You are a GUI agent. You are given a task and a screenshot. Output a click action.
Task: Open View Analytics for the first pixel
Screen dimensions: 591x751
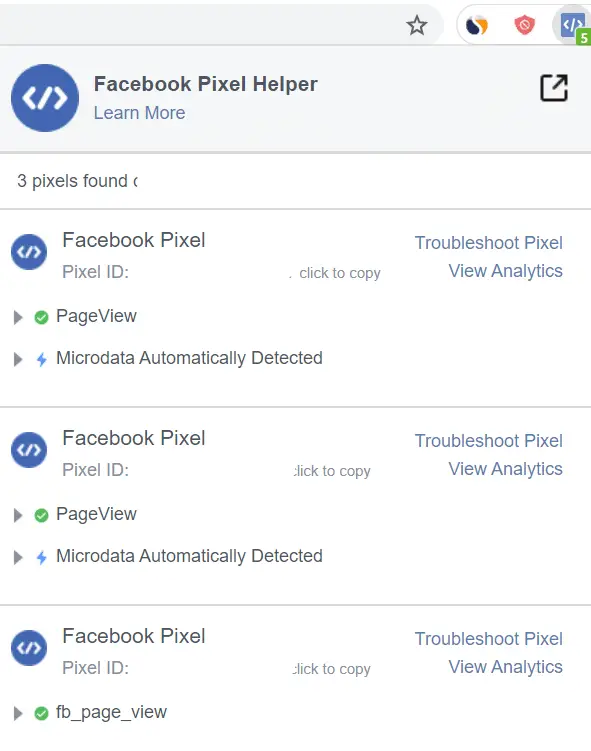click(x=505, y=271)
